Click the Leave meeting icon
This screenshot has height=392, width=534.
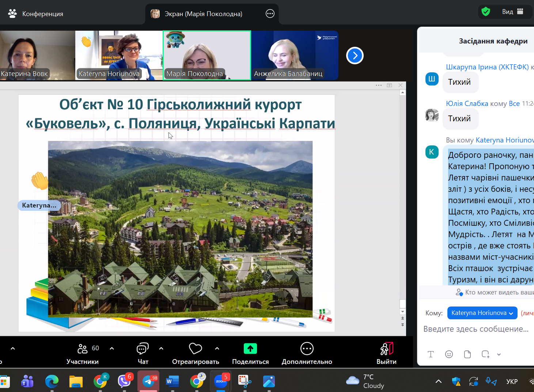[x=386, y=349]
